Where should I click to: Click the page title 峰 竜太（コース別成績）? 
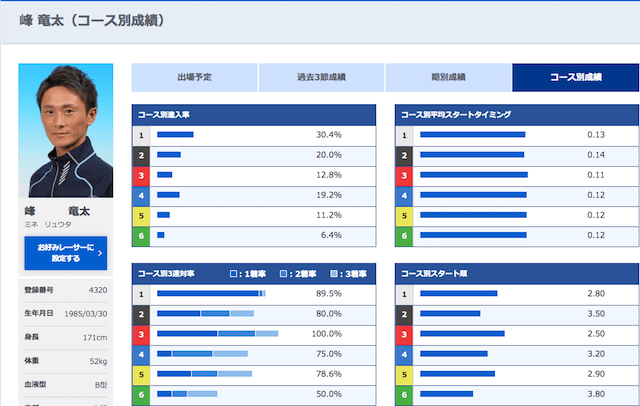click(92, 20)
